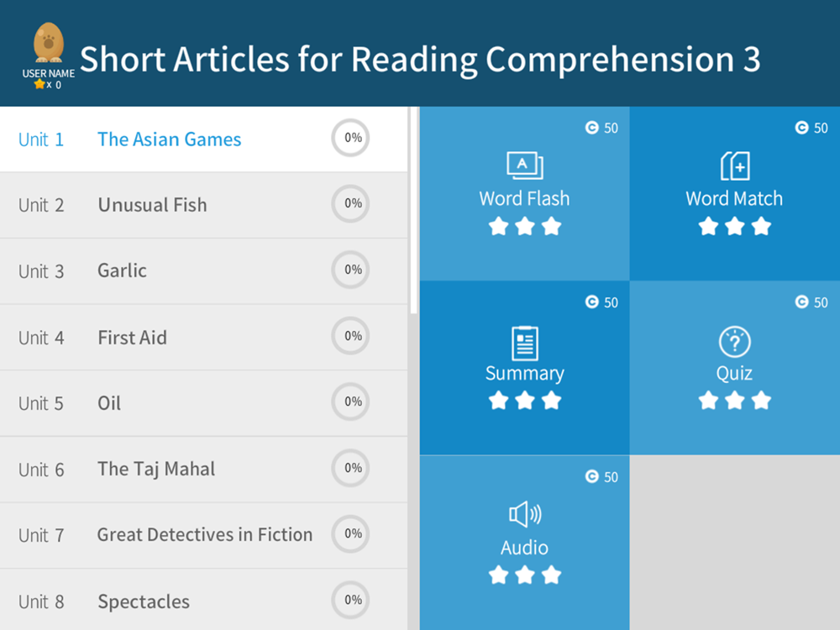This screenshot has width=840, height=630.
Task: Click the Taj Mahal 0% progress circle
Action: [351, 468]
